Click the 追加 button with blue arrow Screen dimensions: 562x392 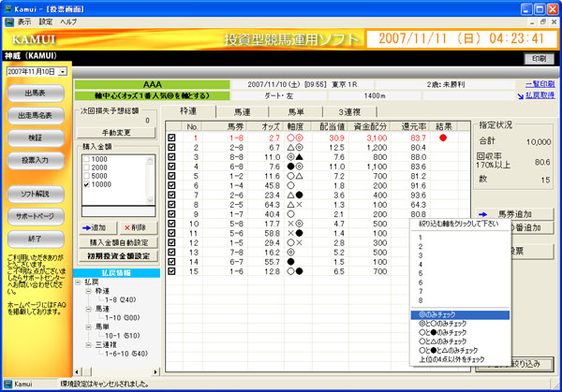96,227
